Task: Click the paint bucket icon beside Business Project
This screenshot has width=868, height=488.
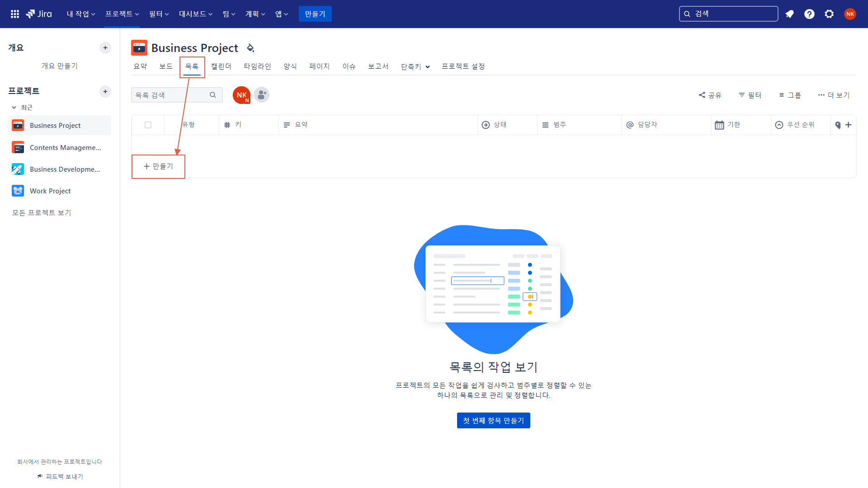Action: coord(250,48)
